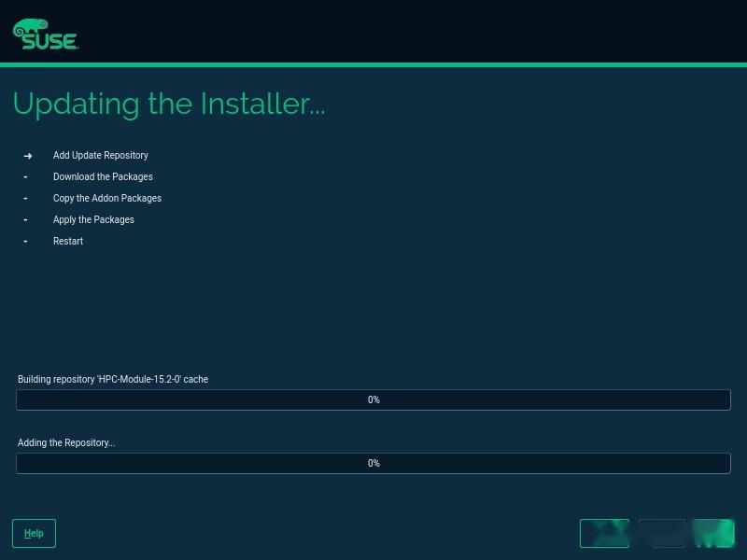Select the "Restart" step
The height and width of the screenshot is (560, 747).
[x=68, y=241]
